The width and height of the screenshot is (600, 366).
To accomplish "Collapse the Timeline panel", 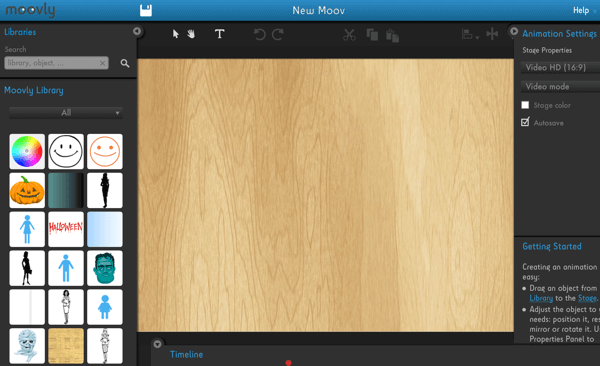I will [157, 344].
